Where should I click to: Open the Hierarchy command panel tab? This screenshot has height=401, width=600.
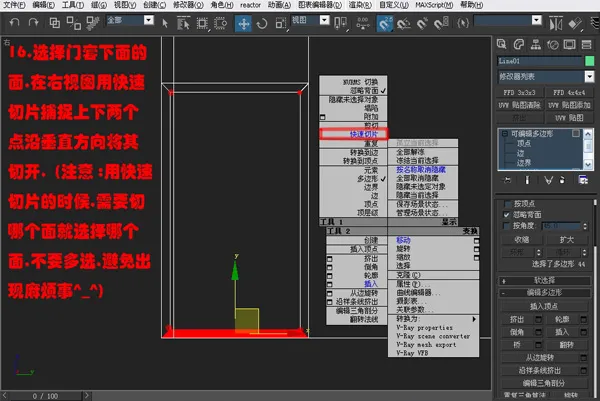tap(535, 45)
